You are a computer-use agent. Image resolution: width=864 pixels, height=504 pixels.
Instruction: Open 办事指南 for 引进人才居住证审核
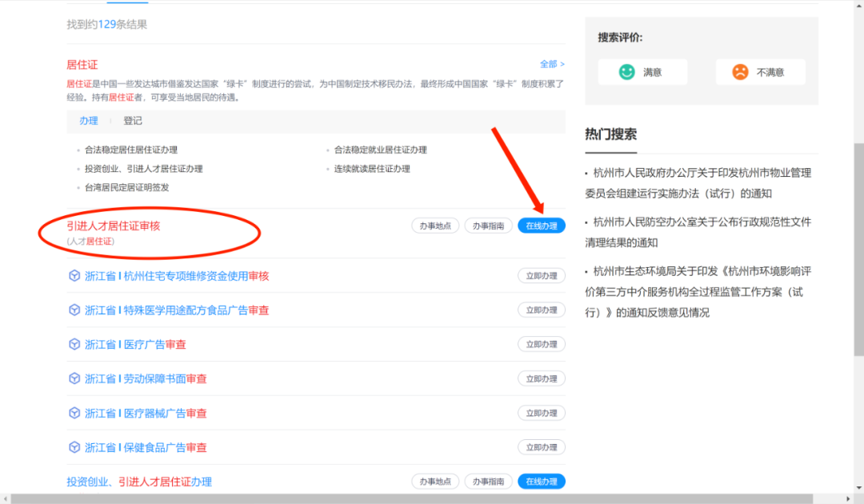pyautogui.click(x=488, y=226)
